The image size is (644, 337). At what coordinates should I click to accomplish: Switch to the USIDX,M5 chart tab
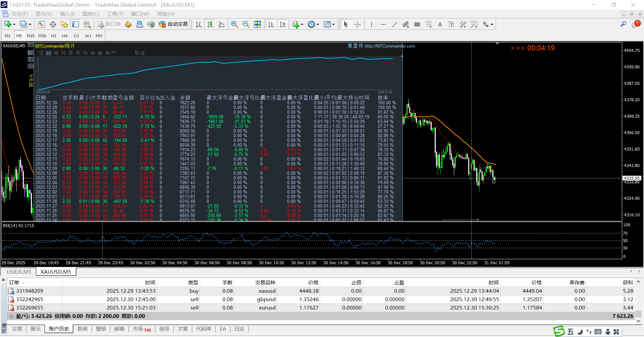tap(19, 272)
